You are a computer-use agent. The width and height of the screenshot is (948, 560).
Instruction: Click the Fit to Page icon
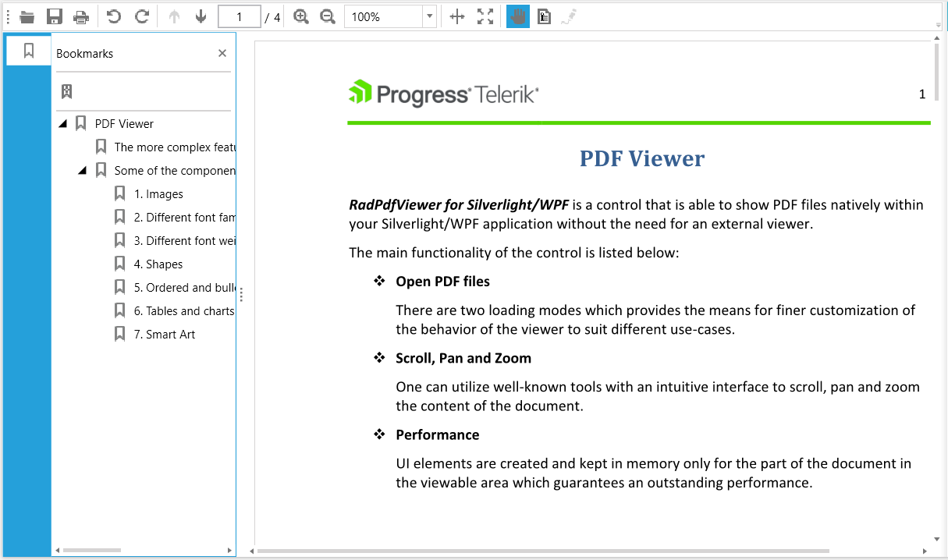coord(485,16)
